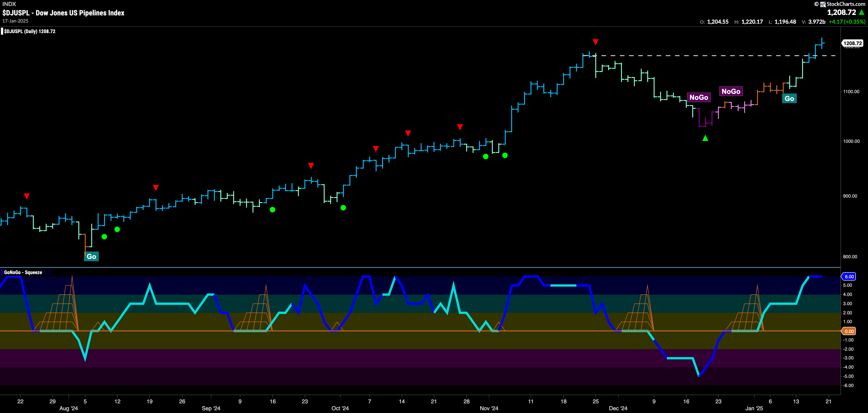868x413 pixels.
Task: Click the red triangle above September 23 peak
Action: (x=311, y=166)
